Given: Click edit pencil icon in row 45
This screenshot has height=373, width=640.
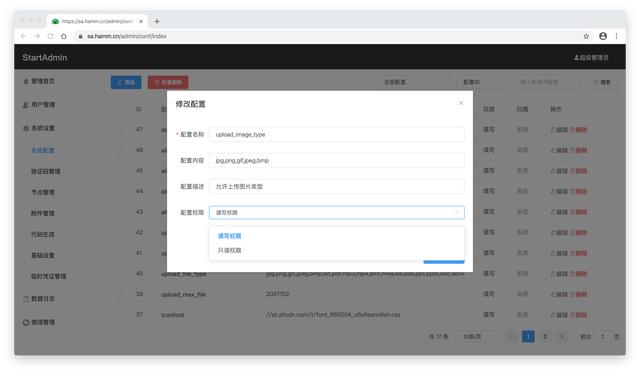Looking at the screenshot, I should [553, 171].
